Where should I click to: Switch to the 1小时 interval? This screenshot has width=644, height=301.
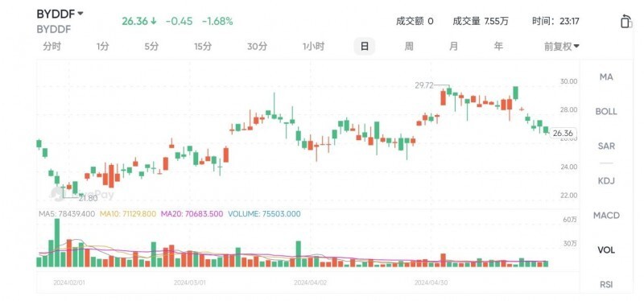[x=313, y=47]
